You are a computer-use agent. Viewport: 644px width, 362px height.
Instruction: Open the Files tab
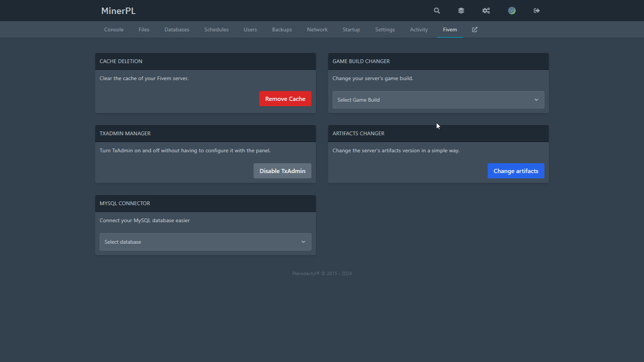tap(144, 29)
